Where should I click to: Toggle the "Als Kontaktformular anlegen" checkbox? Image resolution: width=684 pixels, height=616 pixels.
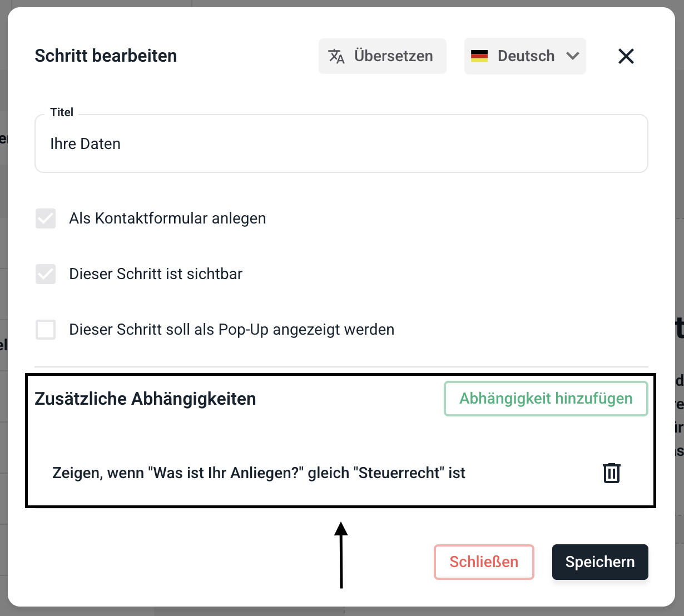46,218
